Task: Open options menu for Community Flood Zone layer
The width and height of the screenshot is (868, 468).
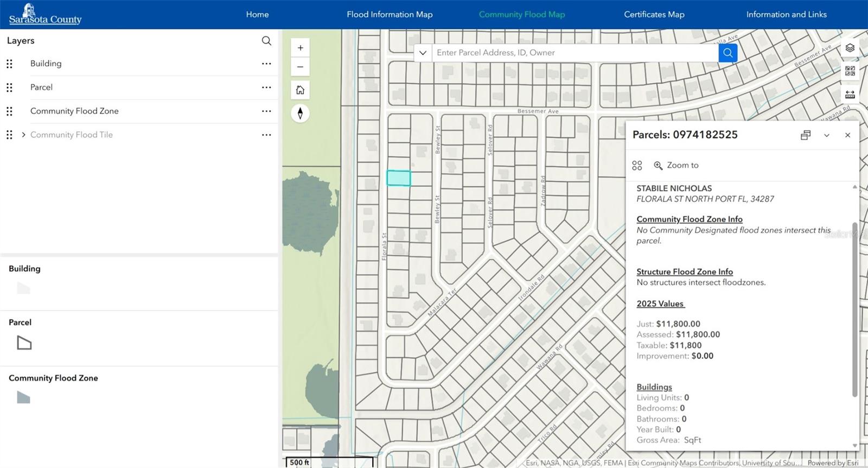Action: pos(266,111)
